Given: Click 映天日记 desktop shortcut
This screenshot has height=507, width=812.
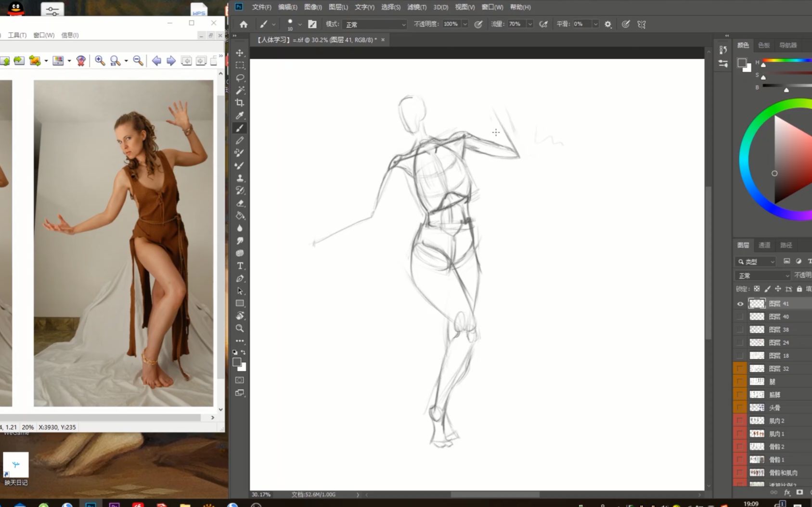Looking at the screenshot, I should point(16,469).
